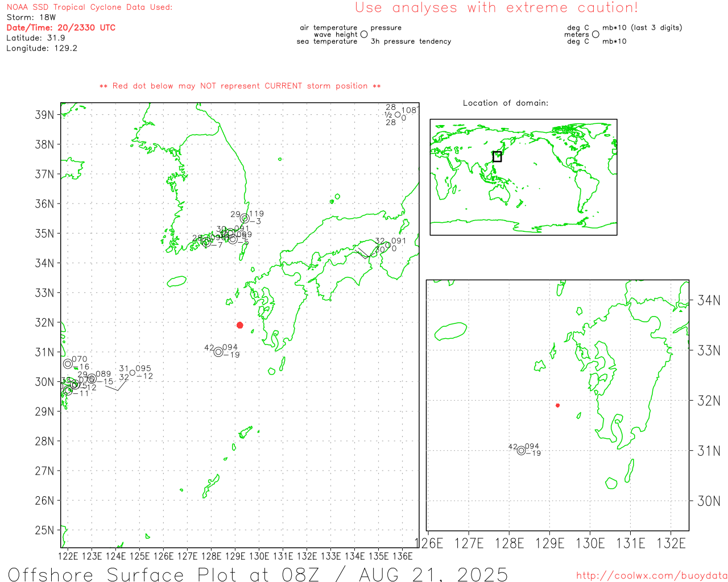Click the 132E longitude label on inset map
Screen dimensions: 728x582
[x=671, y=543]
